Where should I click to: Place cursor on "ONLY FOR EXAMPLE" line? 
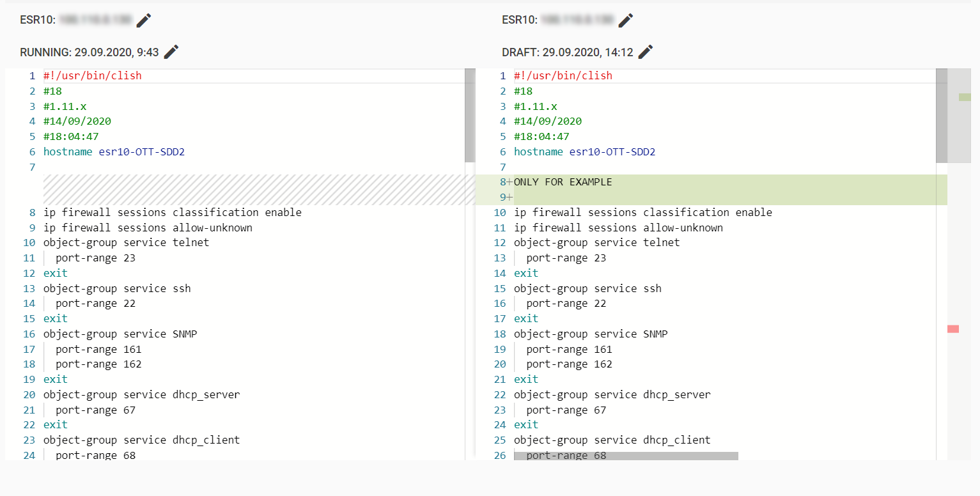pos(563,182)
